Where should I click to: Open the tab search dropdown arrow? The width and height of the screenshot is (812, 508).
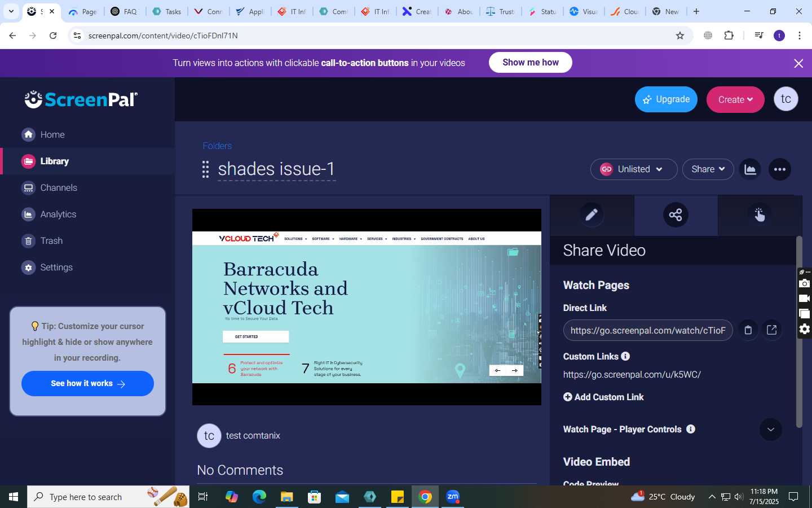click(x=11, y=11)
